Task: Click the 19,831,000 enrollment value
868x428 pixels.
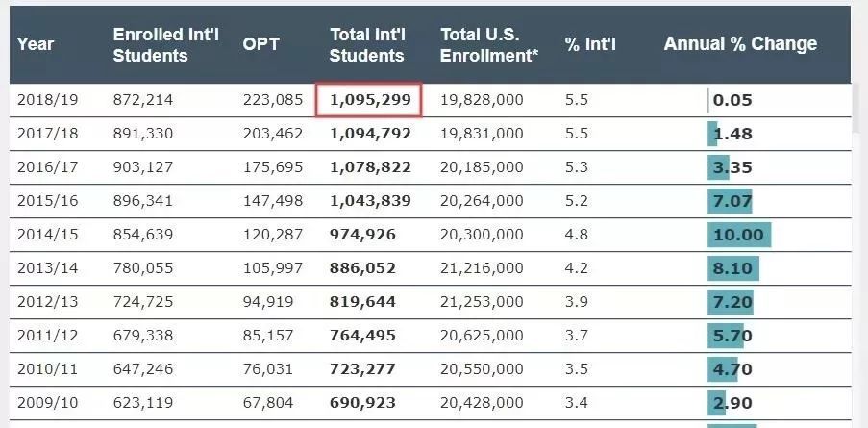Action: click(x=482, y=134)
